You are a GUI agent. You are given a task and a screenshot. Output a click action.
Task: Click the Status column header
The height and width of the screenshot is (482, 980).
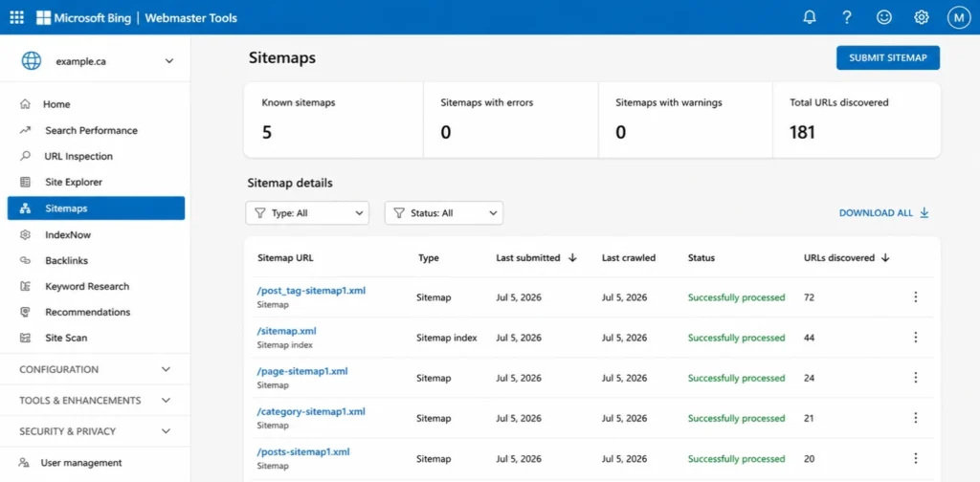pos(702,258)
